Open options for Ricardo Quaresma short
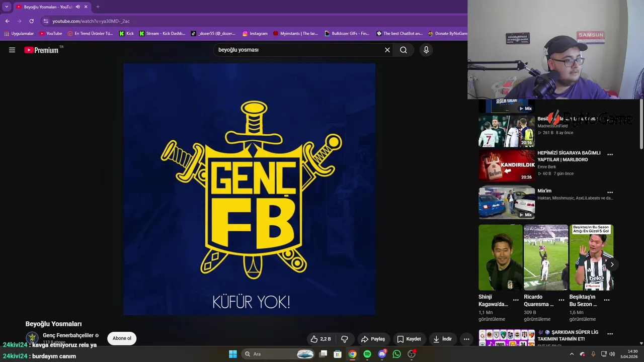Screen dimensions: 644x362 pos(561,300)
